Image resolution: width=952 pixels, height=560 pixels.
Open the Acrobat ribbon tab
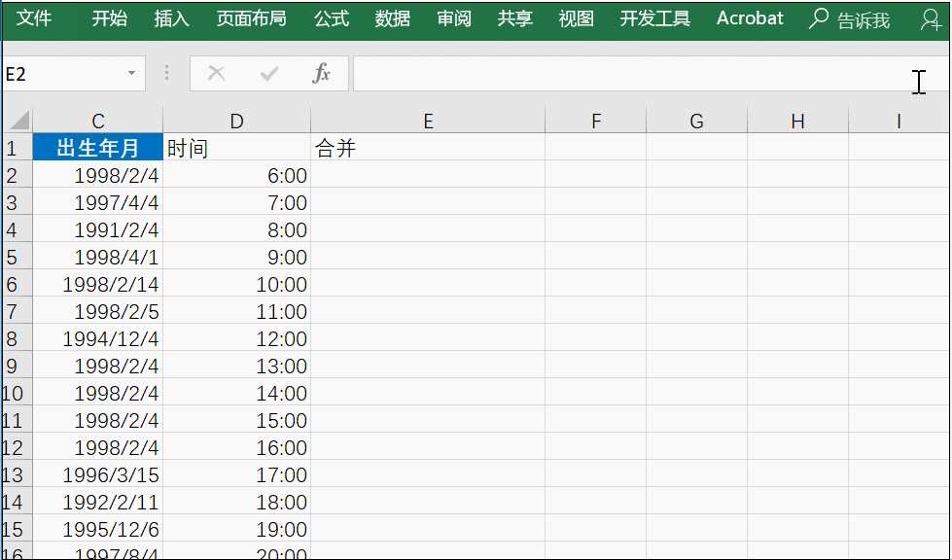pyautogui.click(x=750, y=18)
